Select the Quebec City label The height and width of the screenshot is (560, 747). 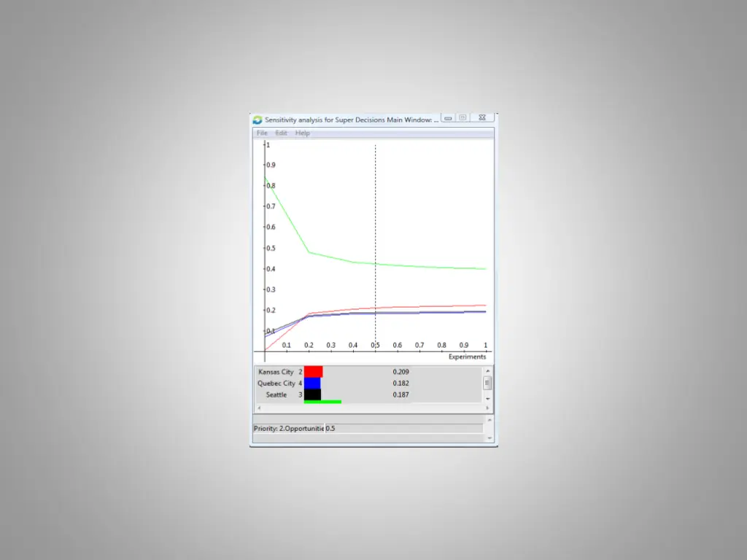click(276, 384)
